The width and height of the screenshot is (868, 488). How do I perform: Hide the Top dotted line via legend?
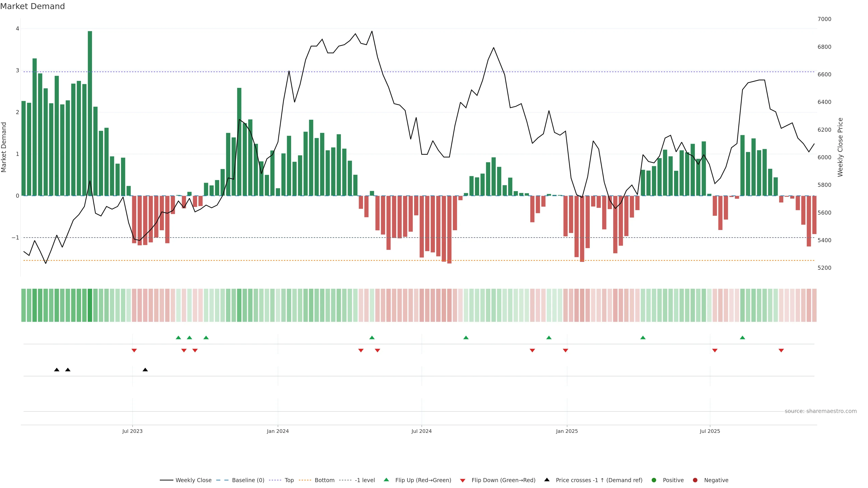pos(289,480)
